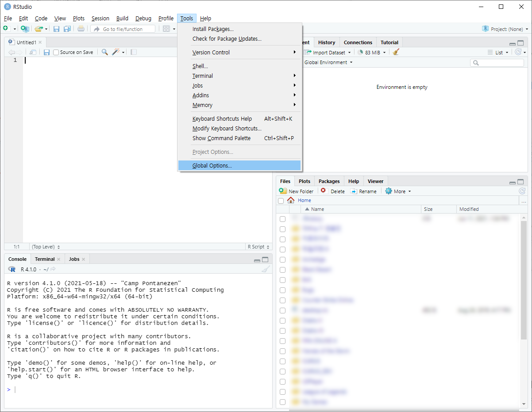Open the R Script file type selector
This screenshot has width=532, height=412.
click(x=258, y=247)
